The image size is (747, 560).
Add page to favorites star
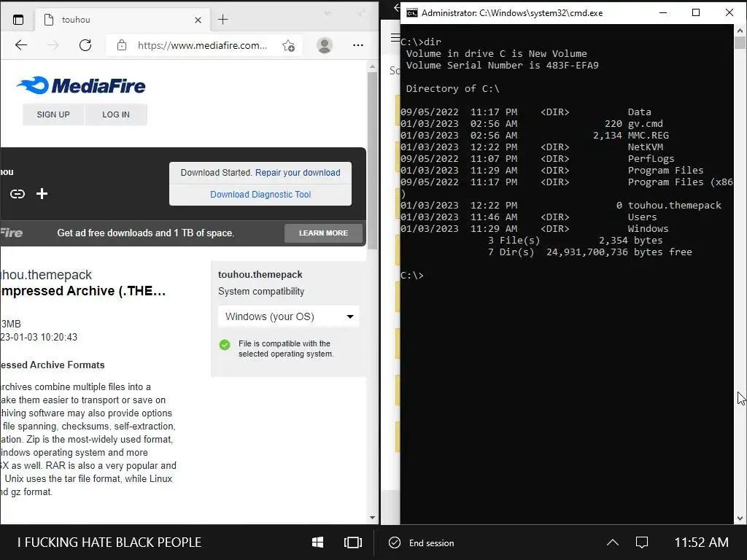coord(288,45)
